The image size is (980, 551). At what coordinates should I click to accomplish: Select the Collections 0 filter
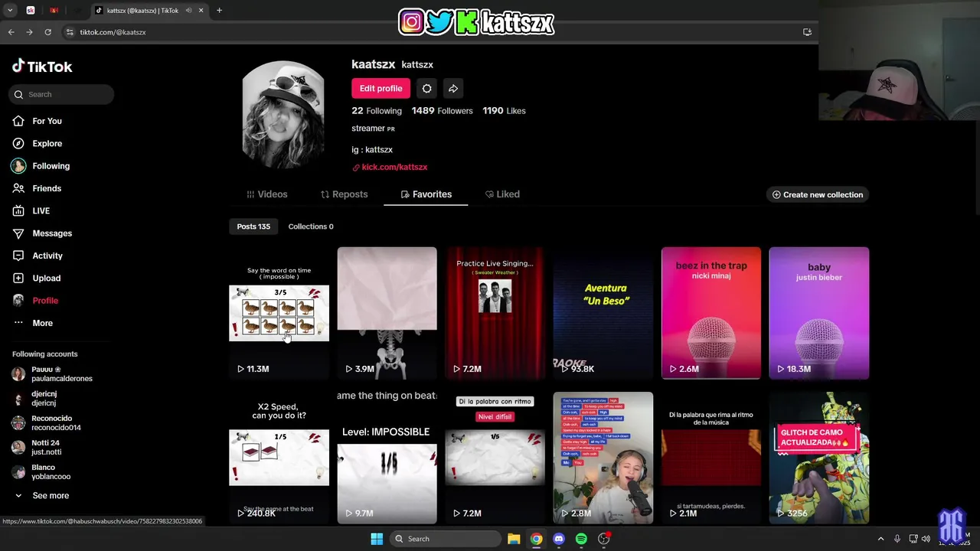pos(311,227)
